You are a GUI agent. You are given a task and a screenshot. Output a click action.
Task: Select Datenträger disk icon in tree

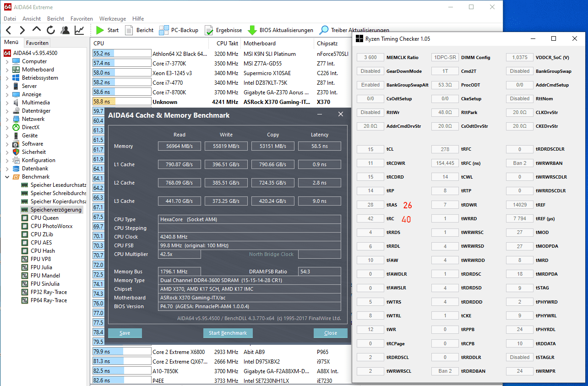pos(16,111)
